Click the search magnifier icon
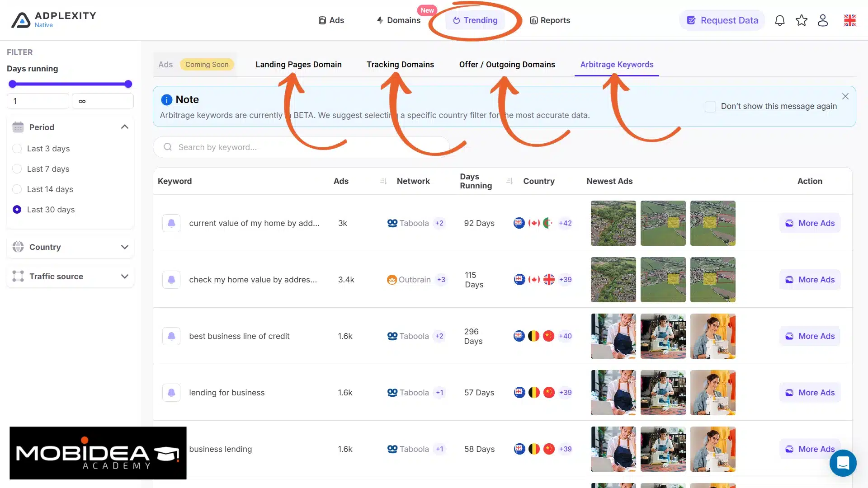The height and width of the screenshot is (488, 868). pos(168,147)
